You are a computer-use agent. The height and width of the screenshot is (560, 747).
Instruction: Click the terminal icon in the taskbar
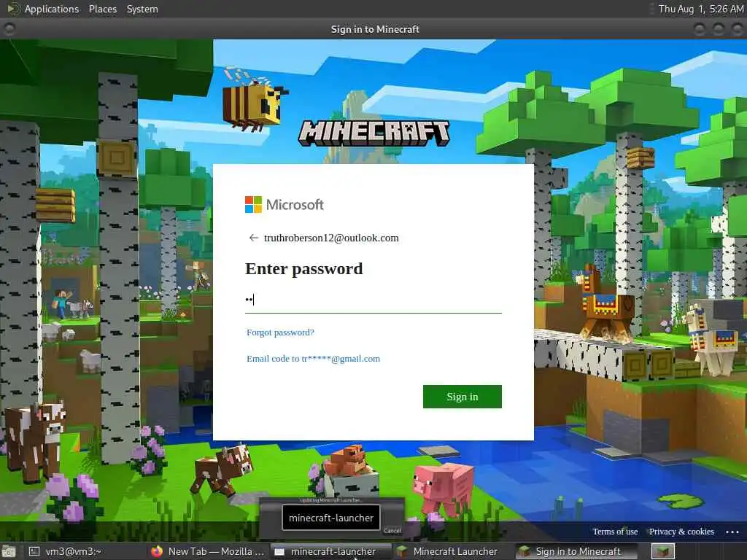click(34, 551)
